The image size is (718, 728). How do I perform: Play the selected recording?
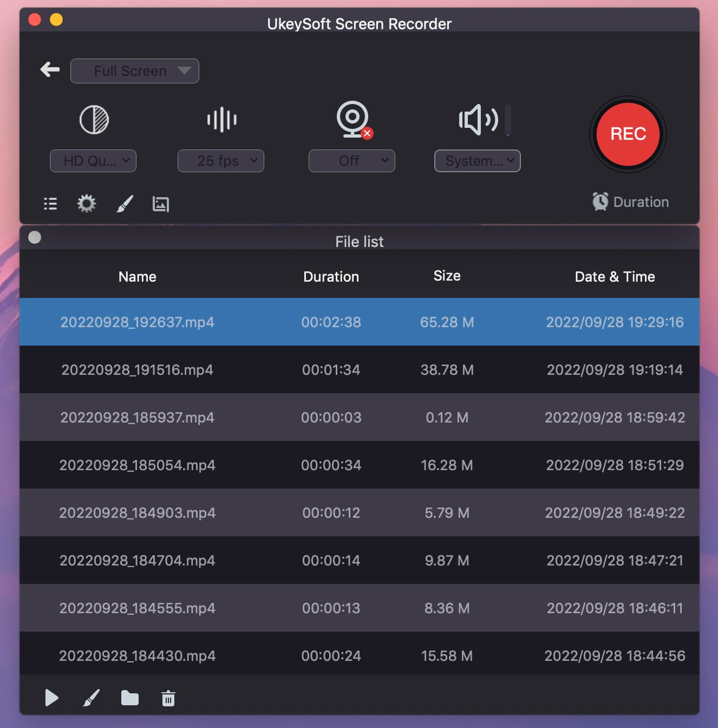tap(51, 698)
